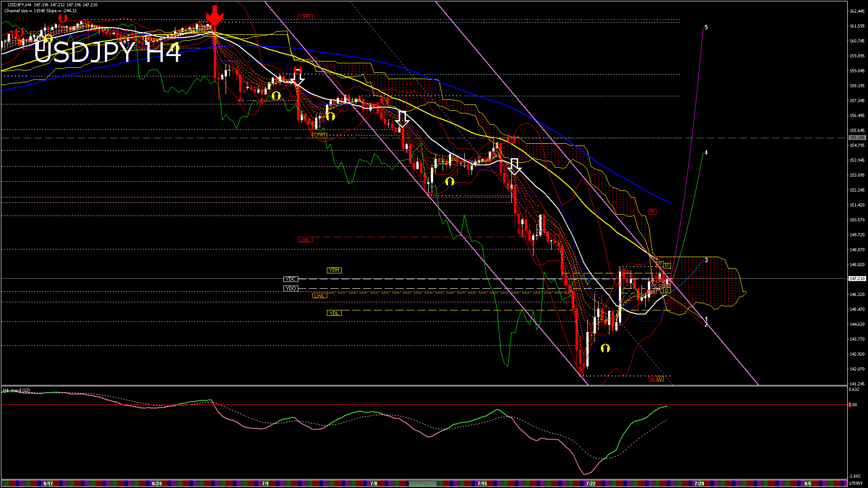Click the rightmost yellow up-arrow circle marker
This screenshot has width=868, height=488.
point(605,348)
